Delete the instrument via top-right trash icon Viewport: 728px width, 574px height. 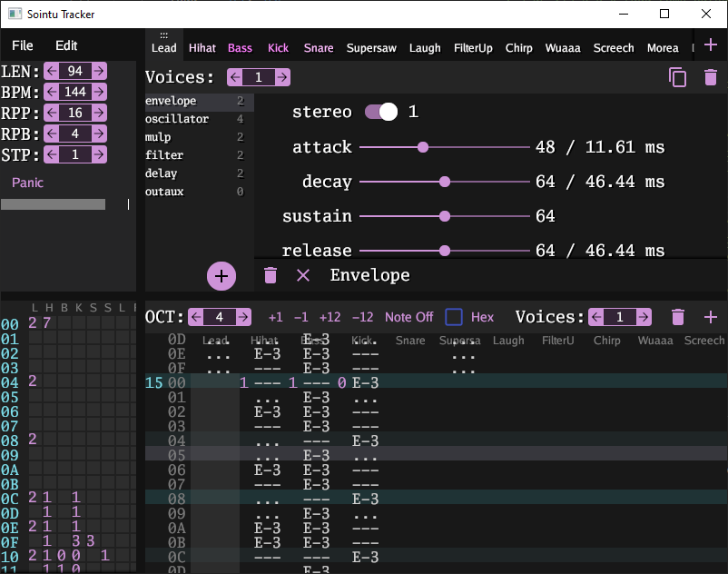pyautogui.click(x=711, y=78)
